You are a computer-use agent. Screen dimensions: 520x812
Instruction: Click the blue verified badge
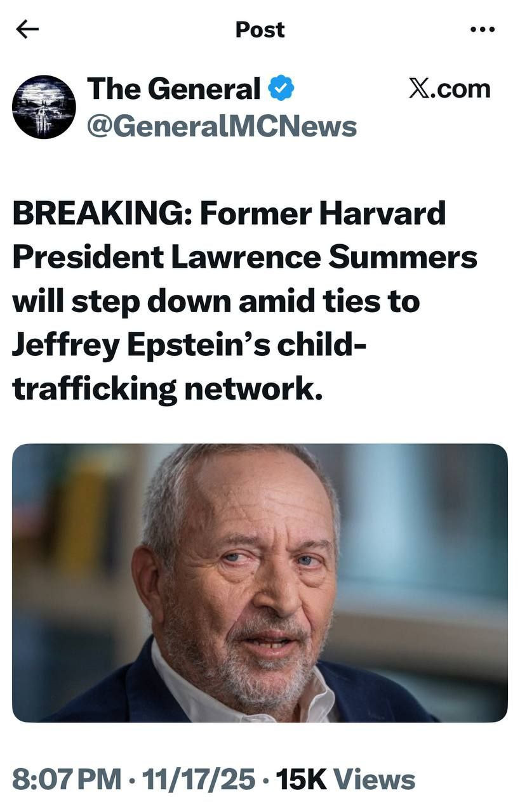coord(281,89)
